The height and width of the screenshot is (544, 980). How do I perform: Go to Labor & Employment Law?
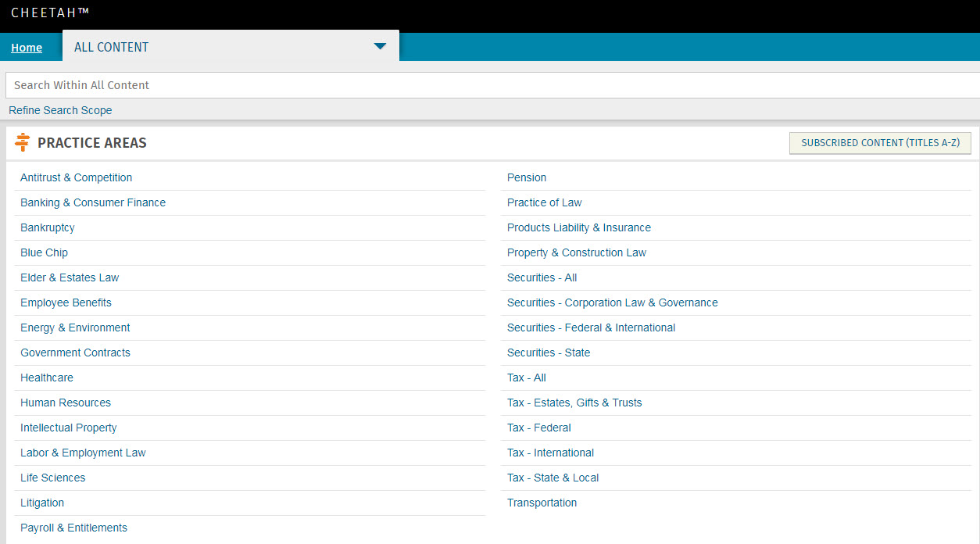pyautogui.click(x=83, y=453)
